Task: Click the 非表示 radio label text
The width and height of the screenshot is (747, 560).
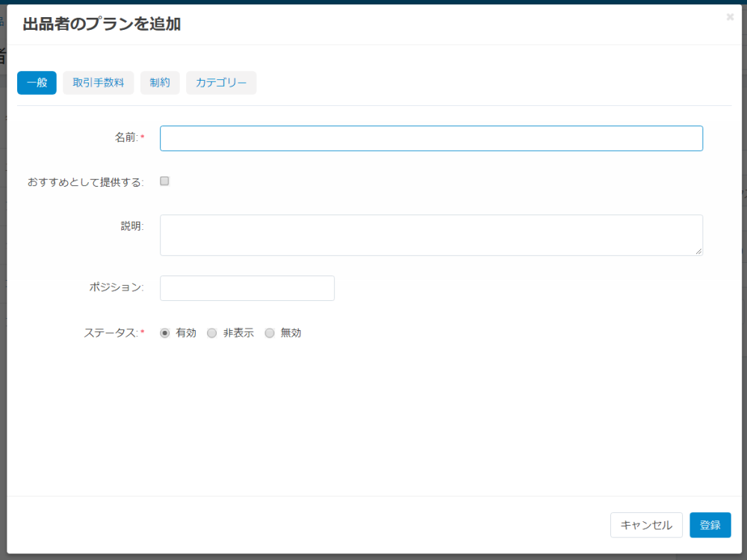Action: pyautogui.click(x=238, y=333)
